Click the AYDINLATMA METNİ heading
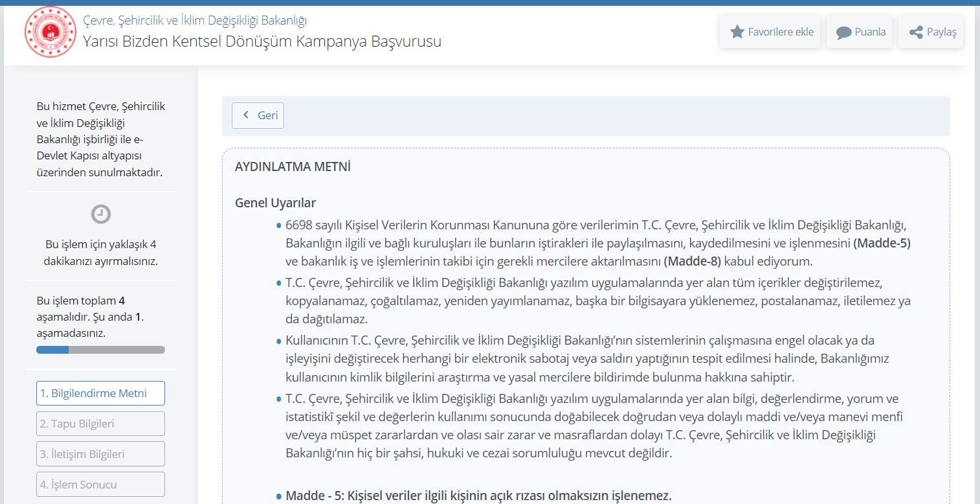The height and width of the screenshot is (504, 980). pyautogui.click(x=293, y=167)
